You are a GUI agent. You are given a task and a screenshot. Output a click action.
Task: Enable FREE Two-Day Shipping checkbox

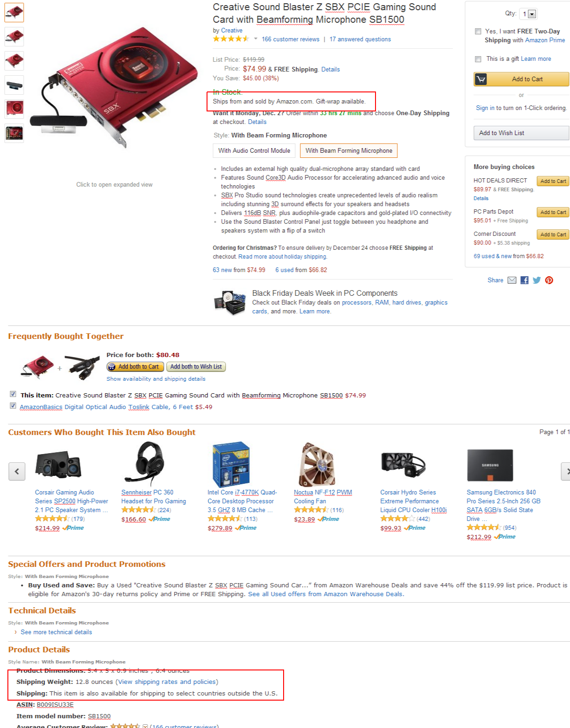coord(478,31)
